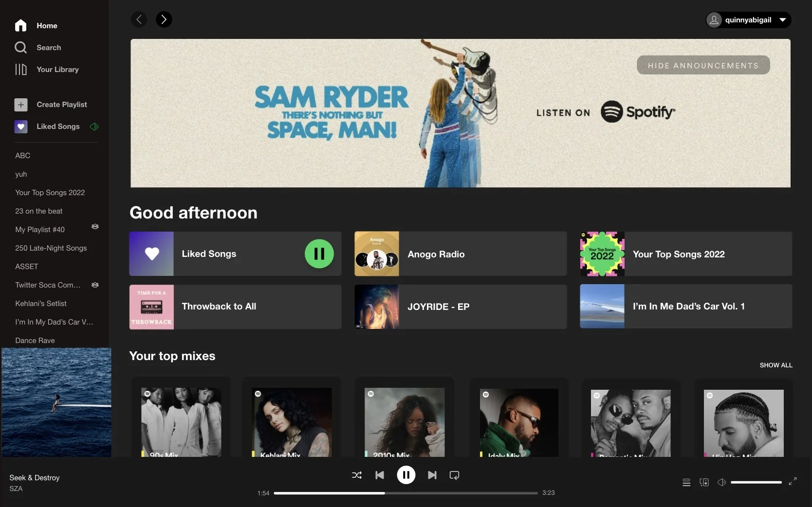Open Your Top Songs 2022 playlist in sidebar
812x507 pixels.
pos(50,193)
